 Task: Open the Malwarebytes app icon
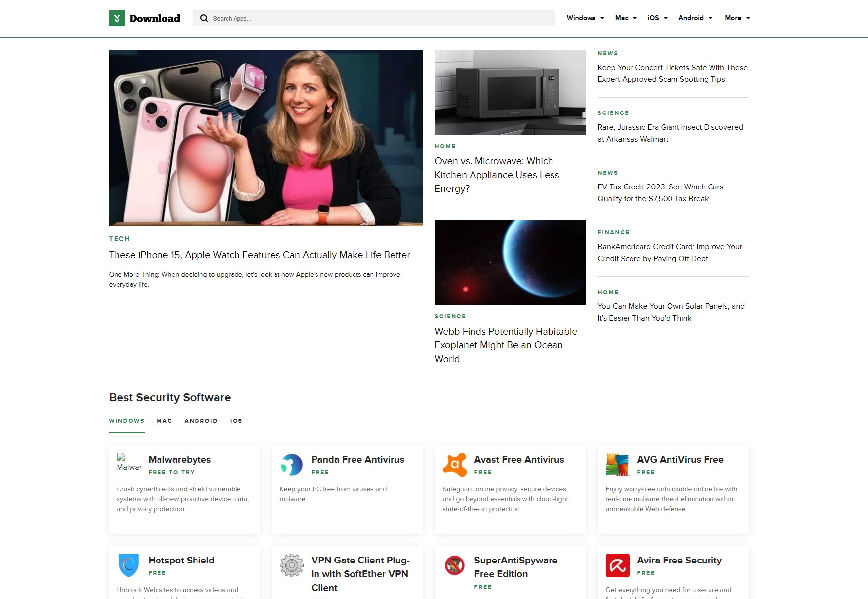tap(129, 462)
